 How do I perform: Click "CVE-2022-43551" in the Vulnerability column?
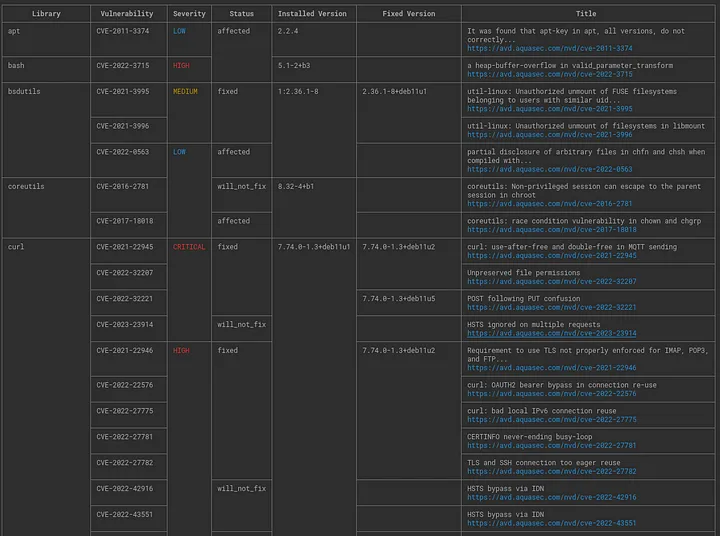[125, 514]
